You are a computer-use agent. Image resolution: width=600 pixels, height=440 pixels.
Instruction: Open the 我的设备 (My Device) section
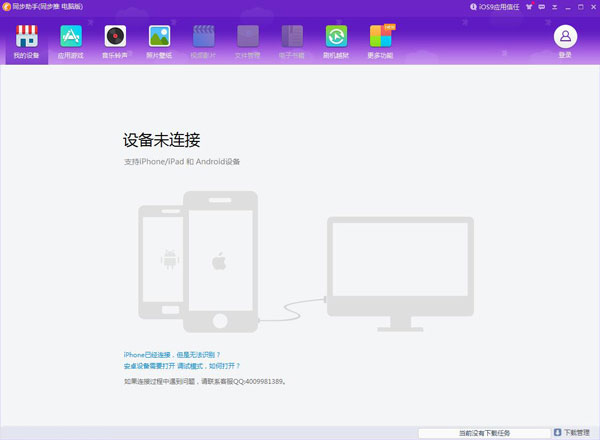pos(27,42)
